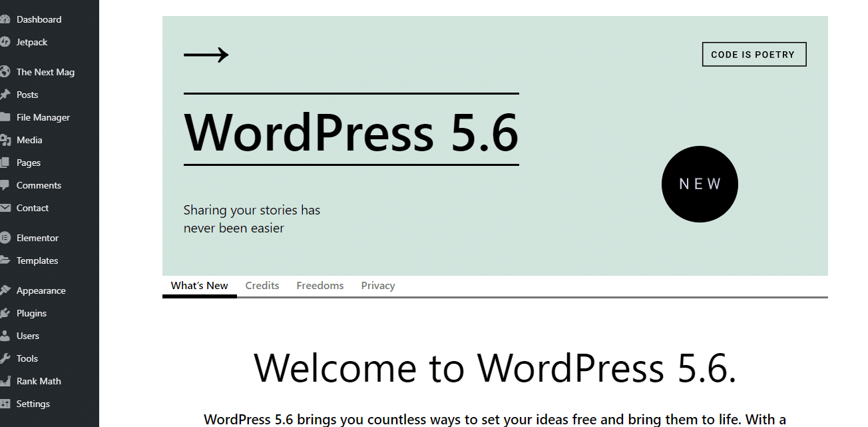This screenshot has width=868, height=427.
Task: Open the Settings menu
Action: [33, 403]
